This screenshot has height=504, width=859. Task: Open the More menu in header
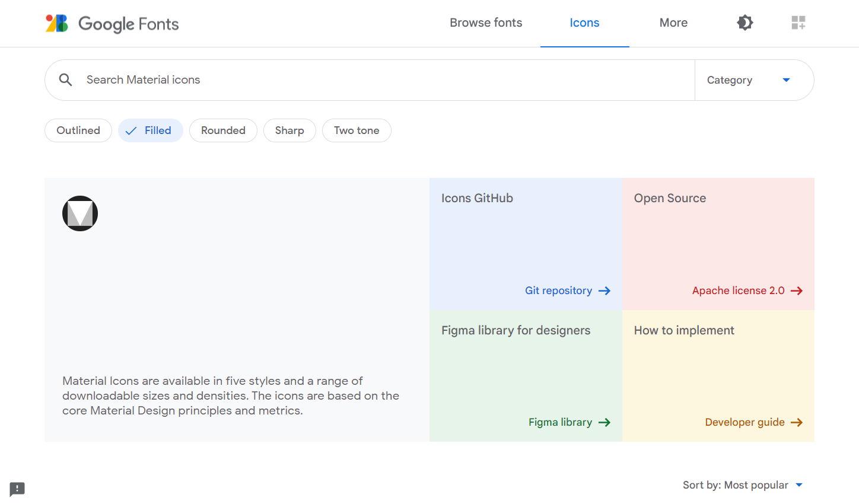(x=673, y=23)
